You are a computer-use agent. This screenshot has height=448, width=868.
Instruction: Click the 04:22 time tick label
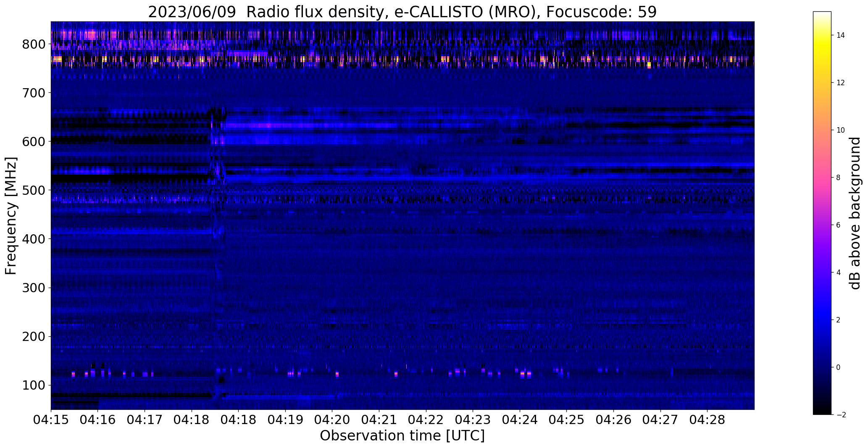pos(426,420)
